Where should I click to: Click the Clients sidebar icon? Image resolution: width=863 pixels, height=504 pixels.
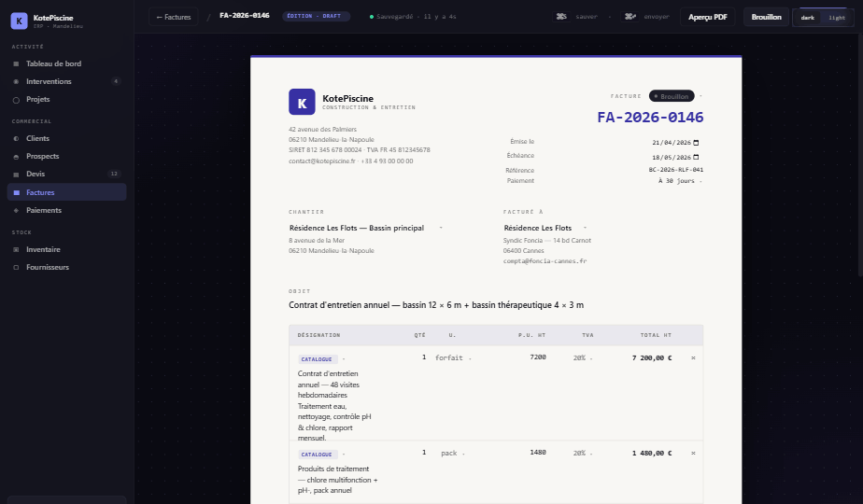pos(16,139)
